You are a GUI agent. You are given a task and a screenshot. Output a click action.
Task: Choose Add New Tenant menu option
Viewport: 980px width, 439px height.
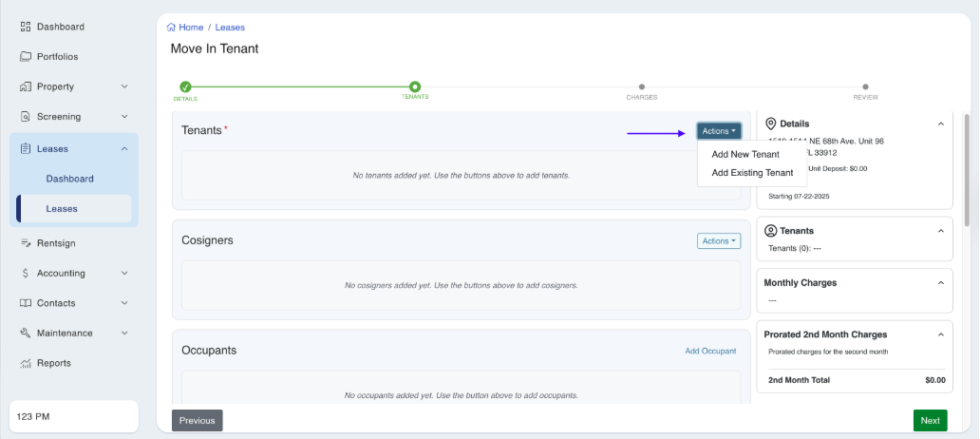(x=745, y=154)
